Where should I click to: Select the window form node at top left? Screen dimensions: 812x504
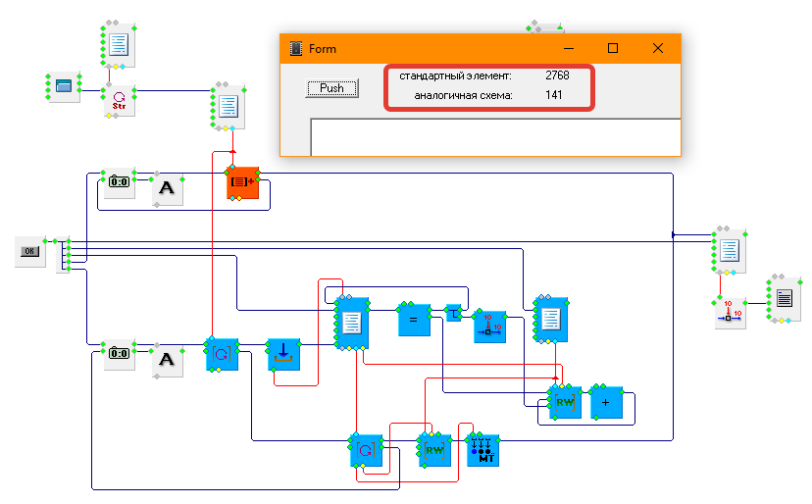pos(64,86)
